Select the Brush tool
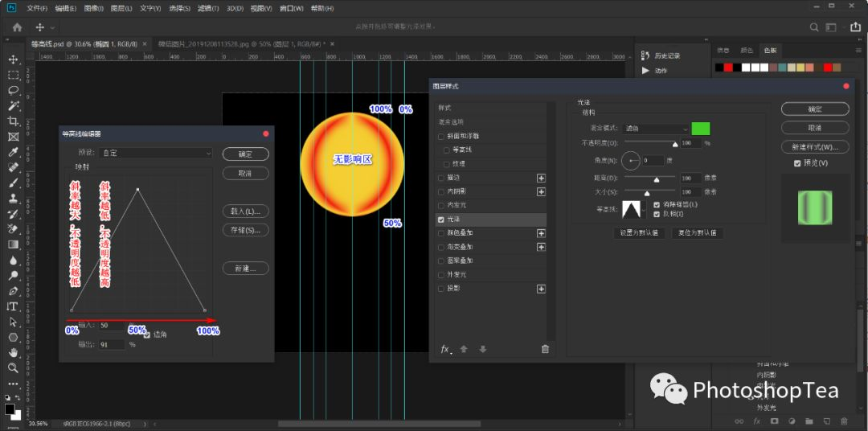868x431 pixels. [x=14, y=183]
